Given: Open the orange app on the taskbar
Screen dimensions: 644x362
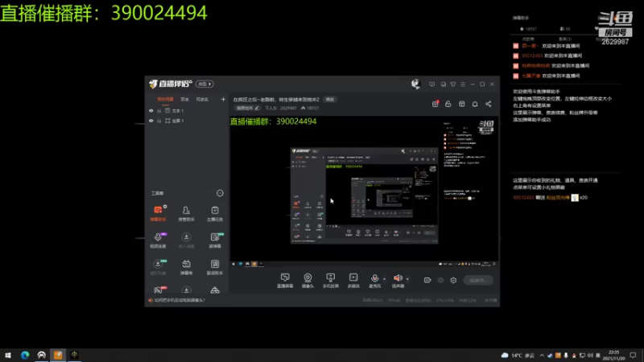Looking at the screenshot, I should coord(58,355).
